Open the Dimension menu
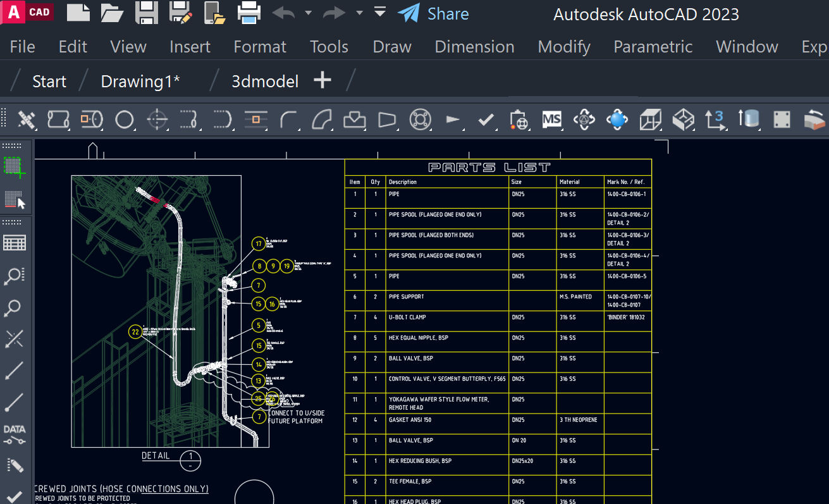Image resolution: width=829 pixels, height=504 pixels. coord(474,47)
